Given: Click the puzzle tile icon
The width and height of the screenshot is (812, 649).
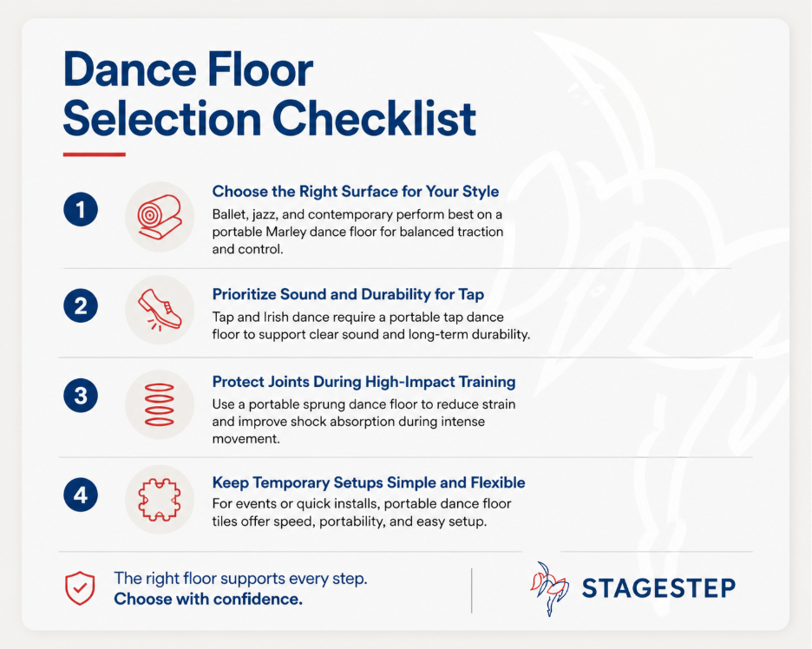Looking at the screenshot, I should coord(160,498).
